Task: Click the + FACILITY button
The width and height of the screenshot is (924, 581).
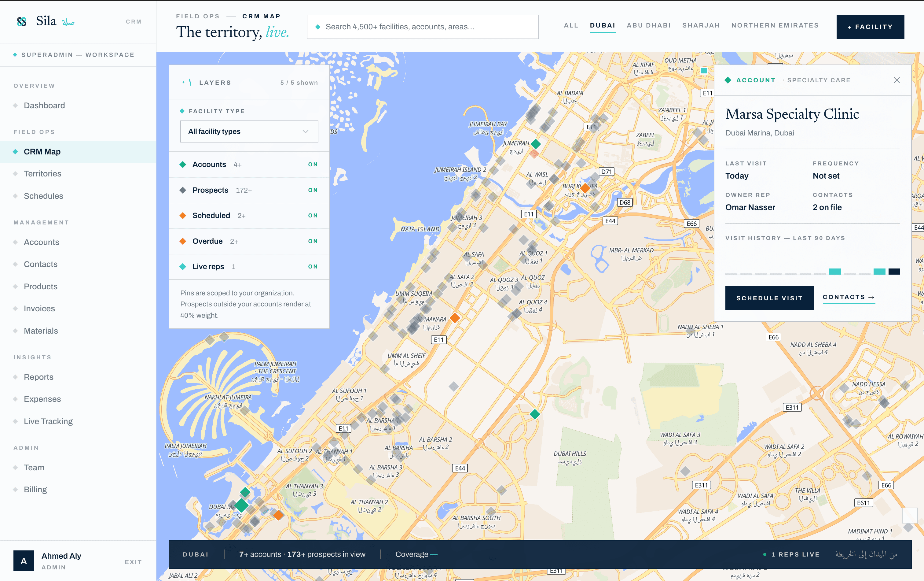Action: [x=870, y=27]
